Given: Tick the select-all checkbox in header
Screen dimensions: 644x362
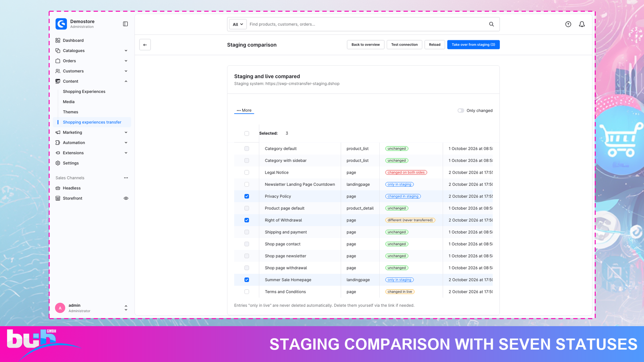Looking at the screenshot, I should click(x=247, y=133).
